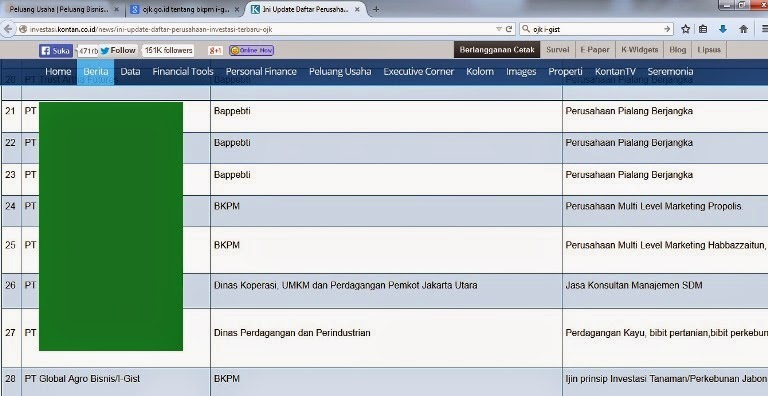Switch to the ojk.go.id Google search tab
Screen dimensions: 768x396
pos(185,9)
